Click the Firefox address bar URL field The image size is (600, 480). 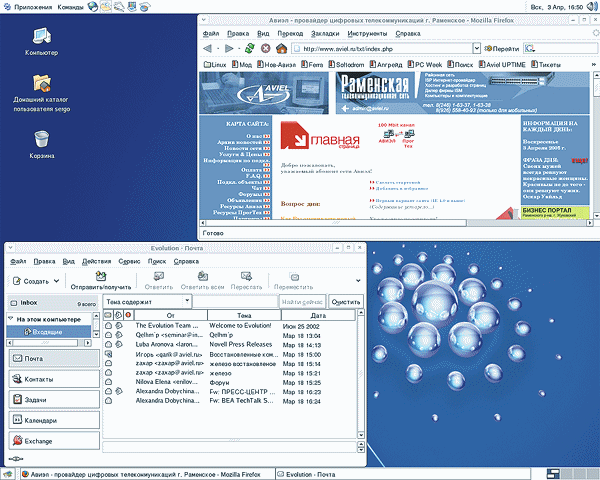pos(383,49)
